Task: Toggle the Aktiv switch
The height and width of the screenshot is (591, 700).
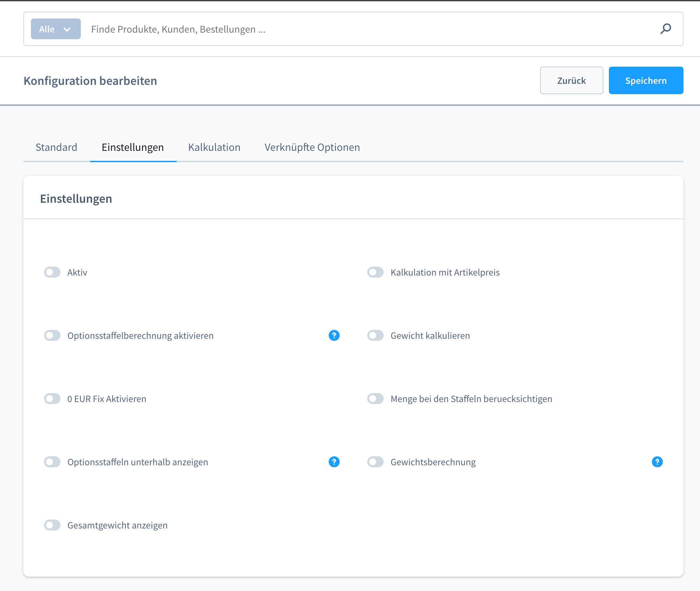Action: pos(52,272)
